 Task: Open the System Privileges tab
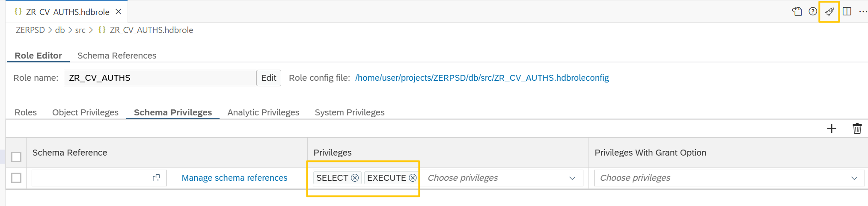(x=350, y=112)
